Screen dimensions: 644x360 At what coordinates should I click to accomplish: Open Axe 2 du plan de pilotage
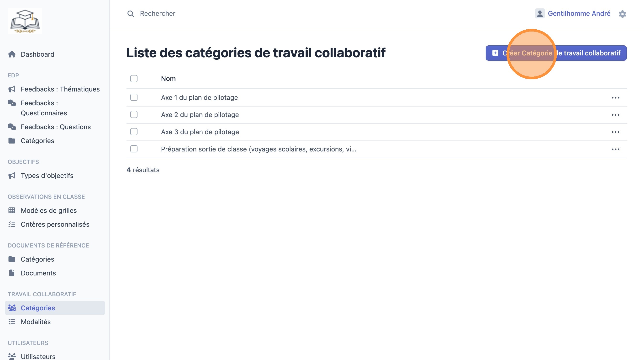(x=200, y=115)
